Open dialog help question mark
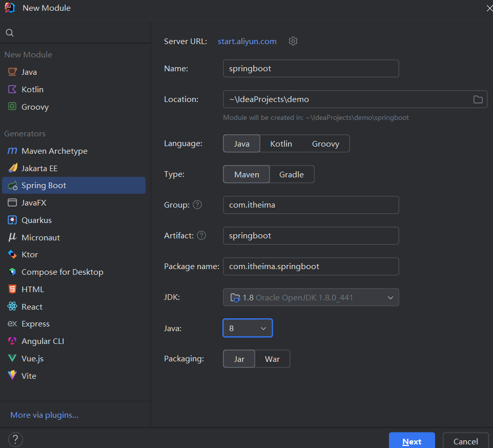This screenshot has width=493, height=448. click(x=15, y=439)
